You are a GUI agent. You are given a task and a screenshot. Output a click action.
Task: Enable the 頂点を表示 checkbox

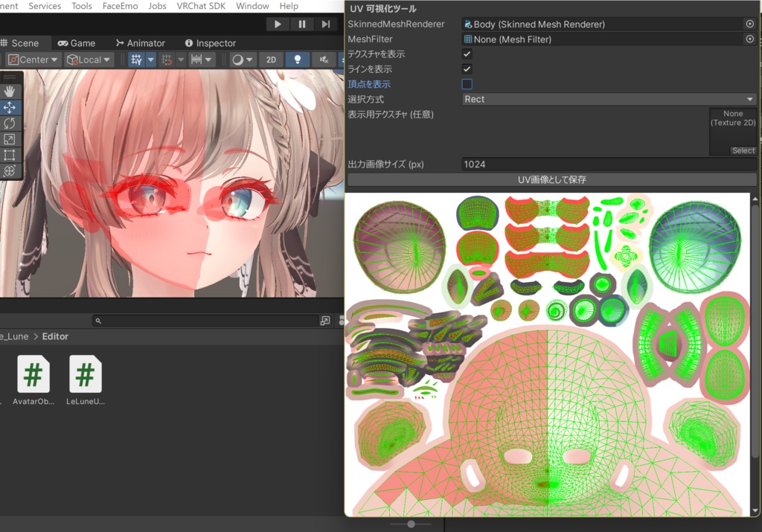click(x=467, y=84)
